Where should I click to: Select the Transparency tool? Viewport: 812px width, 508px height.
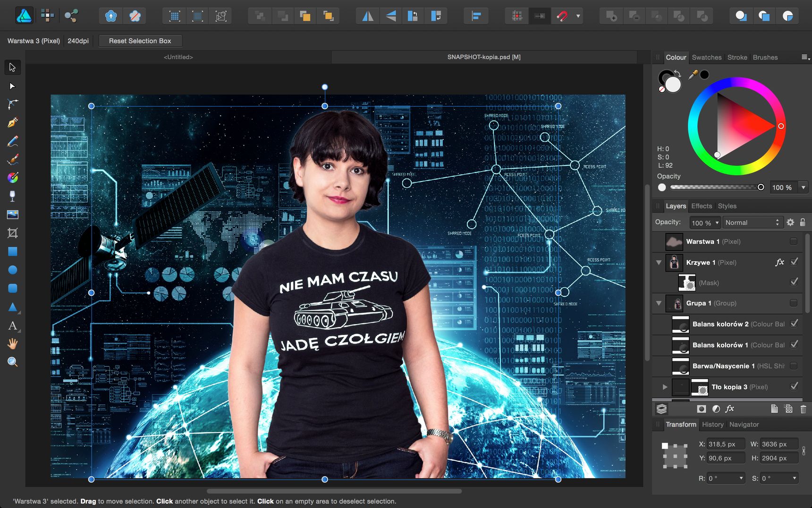click(12, 196)
